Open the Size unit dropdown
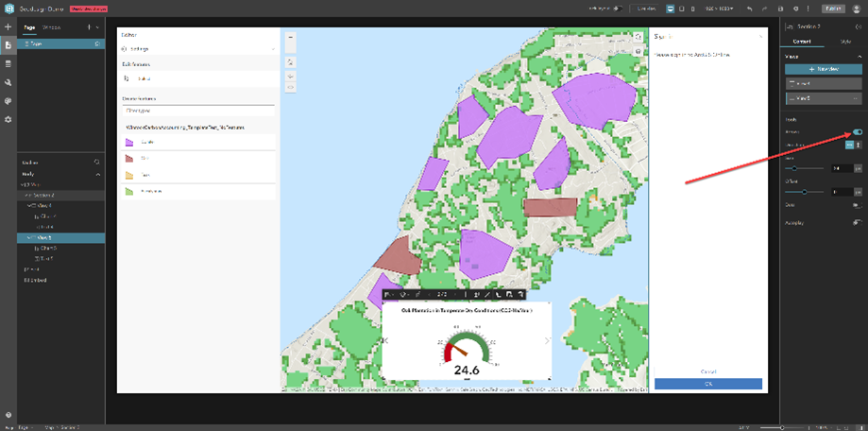 pos(858,168)
